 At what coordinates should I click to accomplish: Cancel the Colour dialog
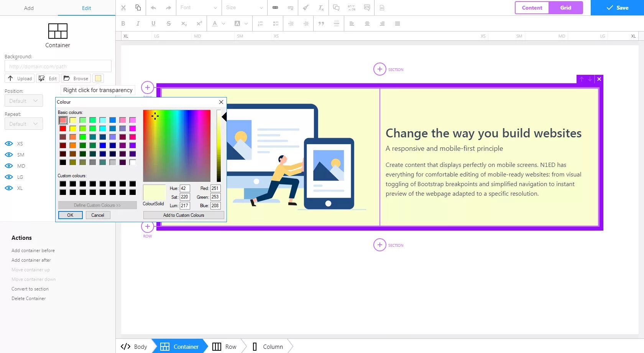click(x=98, y=215)
